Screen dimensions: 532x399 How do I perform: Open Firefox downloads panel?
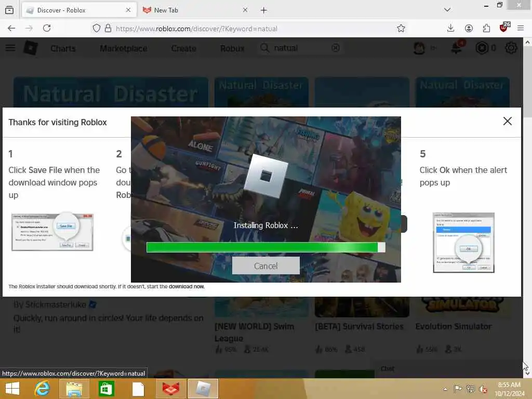(450, 28)
